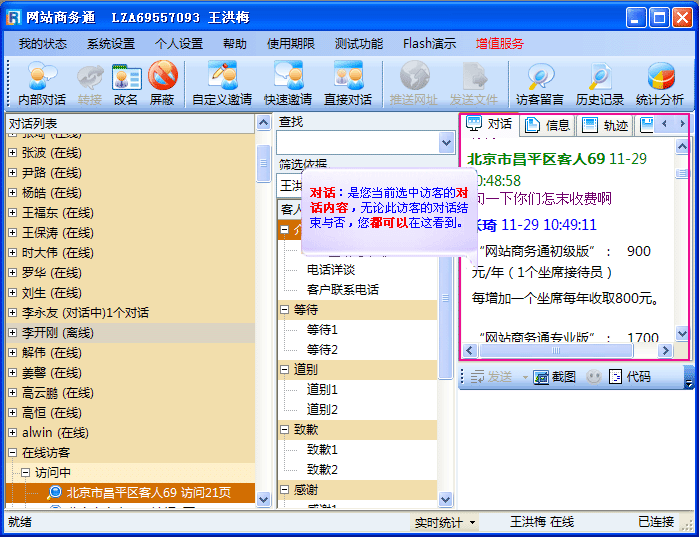
Task: Open 统计分析 statistics chart icon
Action: pos(660,83)
